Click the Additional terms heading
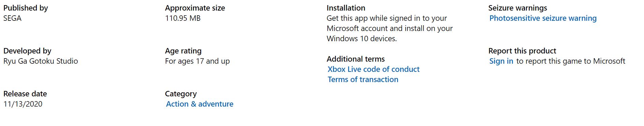Viewport: 644px width, 126px height. 356,59
